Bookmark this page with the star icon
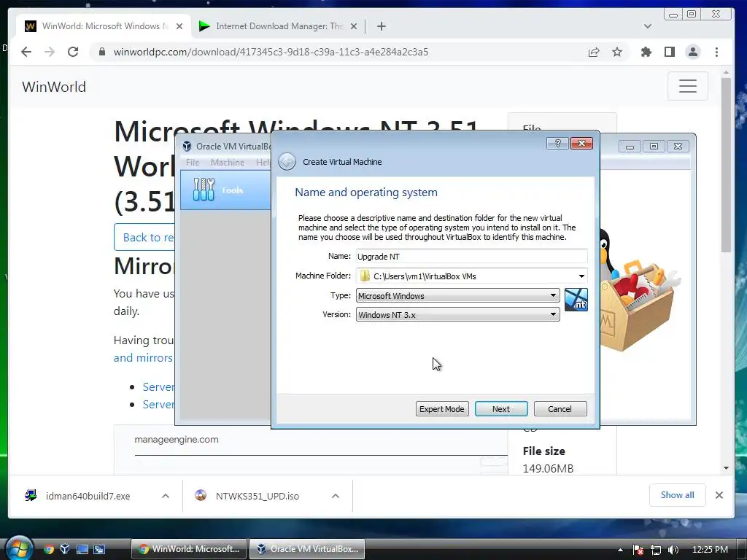747x560 pixels. tap(617, 52)
